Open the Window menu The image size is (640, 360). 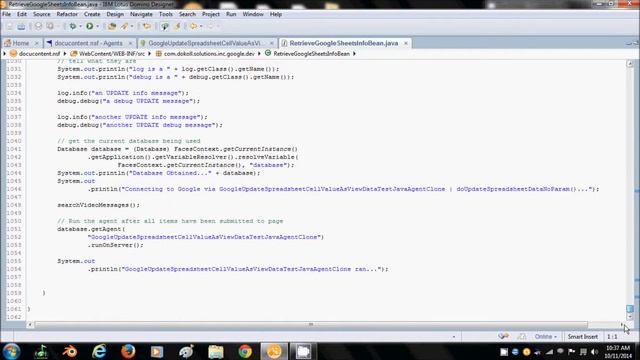[253, 14]
